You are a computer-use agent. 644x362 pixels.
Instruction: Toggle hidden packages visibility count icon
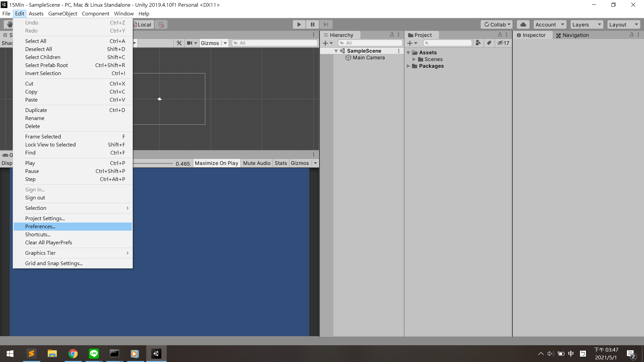503,43
